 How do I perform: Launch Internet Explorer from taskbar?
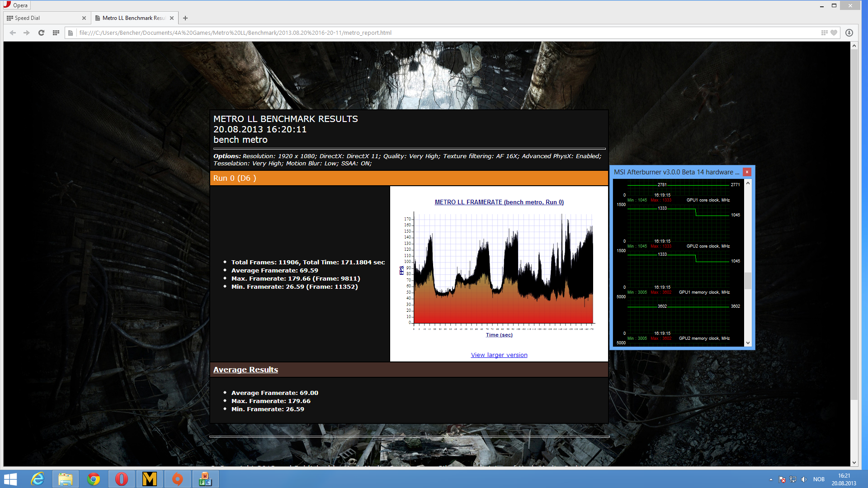pyautogui.click(x=38, y=479)
